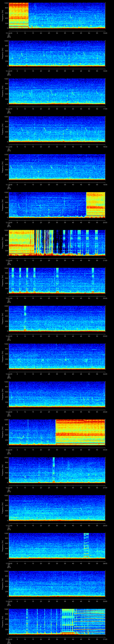
Task: Open the spectrogram panel starting at 12:19:00
Action: (x=57, y=205)
